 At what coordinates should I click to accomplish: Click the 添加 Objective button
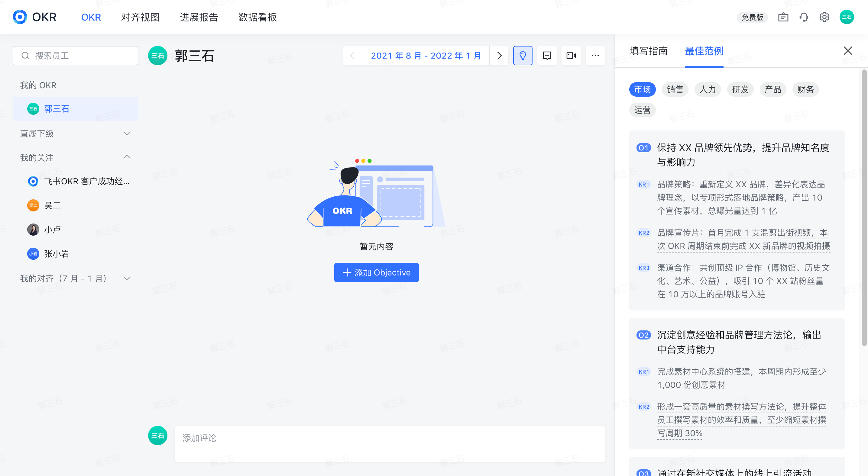click(376, 272)
